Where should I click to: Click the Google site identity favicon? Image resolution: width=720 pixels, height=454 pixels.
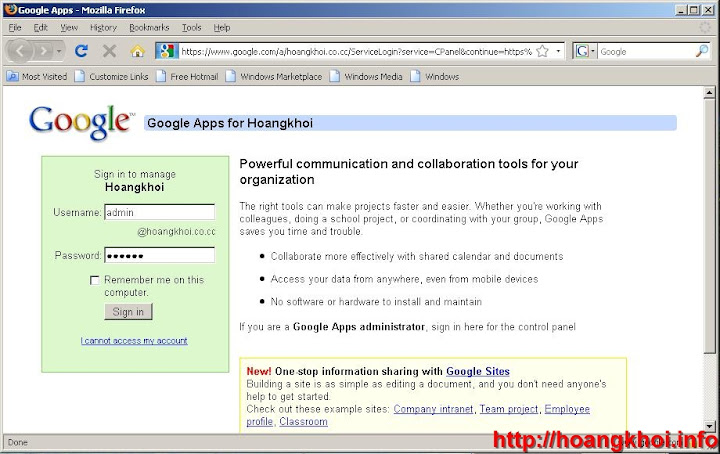coord(167,51)
